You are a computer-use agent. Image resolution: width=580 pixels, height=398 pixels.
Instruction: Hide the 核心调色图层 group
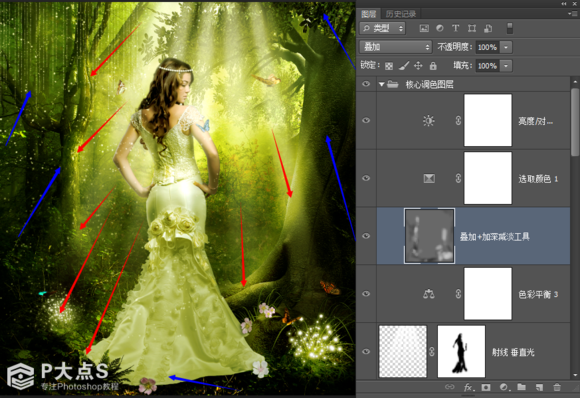(366, 84)
